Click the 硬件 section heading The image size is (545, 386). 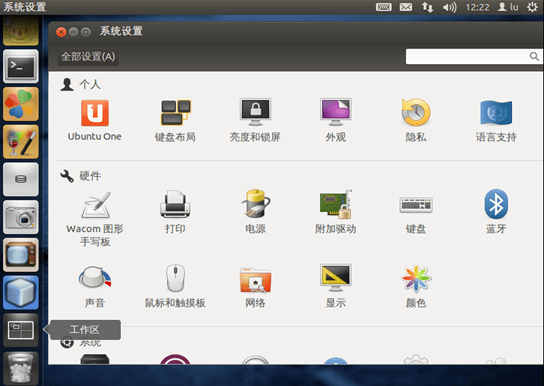click(81, 176)
